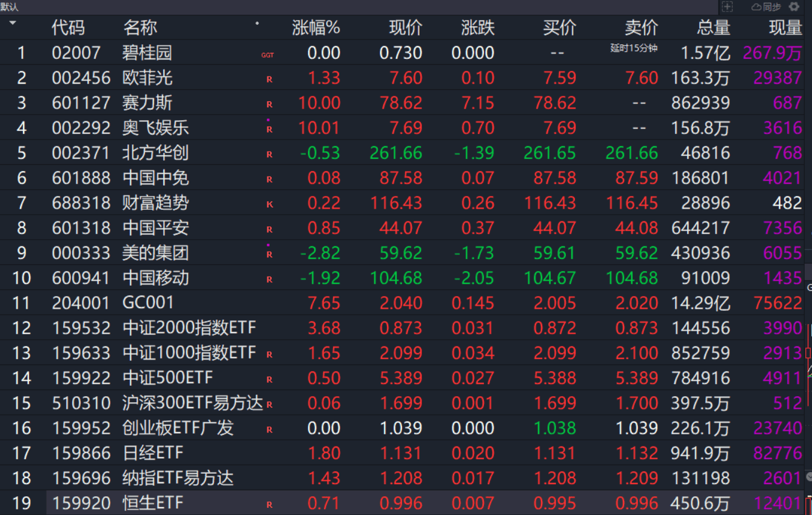Screen dimensions: 812x515
Task: Select the 默认 tab
Action: [9, 7]
